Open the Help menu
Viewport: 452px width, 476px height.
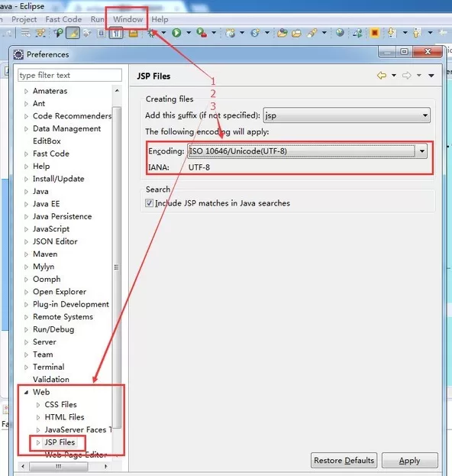[160, 19]
